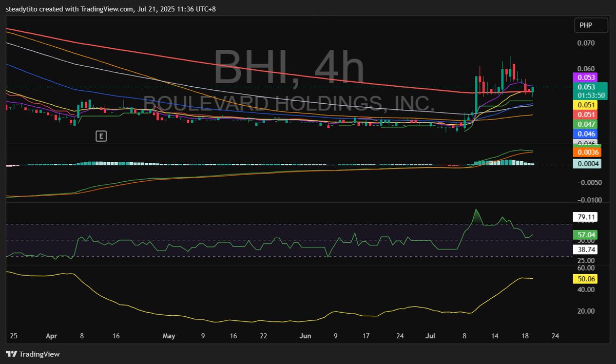The height and width of the screenshot is (364, 616).
Task: Click the orange 0.0036 indicator value
Action: 586,152
